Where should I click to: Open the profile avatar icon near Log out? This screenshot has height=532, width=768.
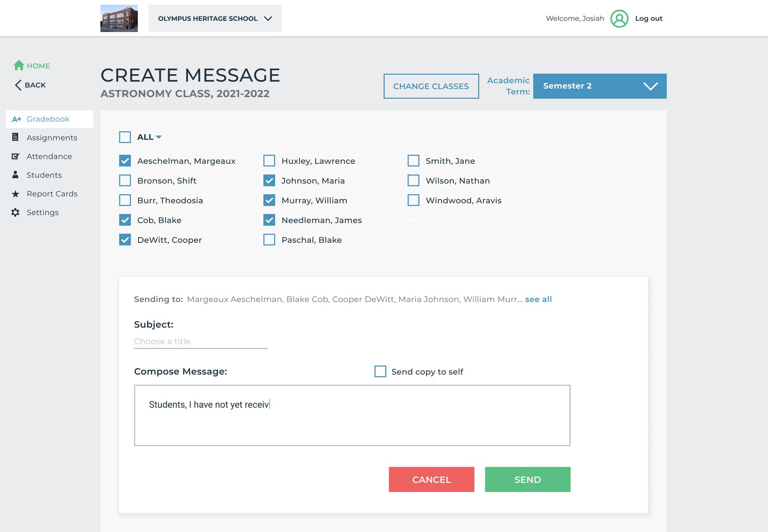tap(619, 18)
